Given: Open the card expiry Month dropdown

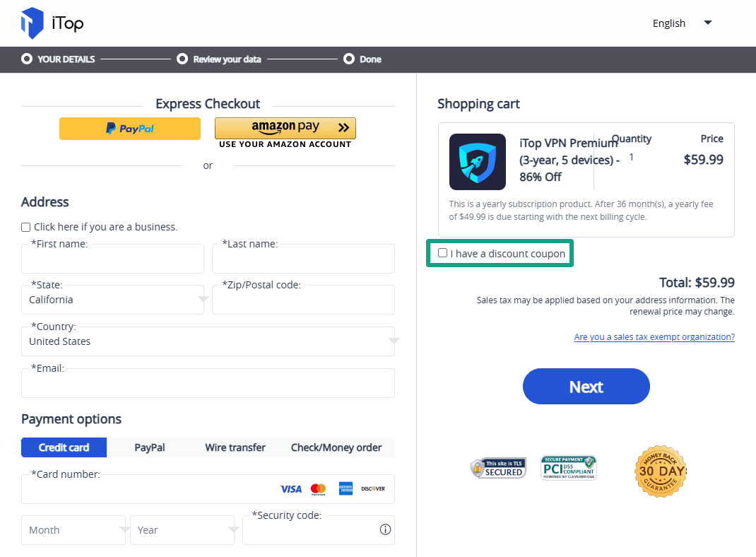Looking at the screenshot, I should (x=73, y=530).
